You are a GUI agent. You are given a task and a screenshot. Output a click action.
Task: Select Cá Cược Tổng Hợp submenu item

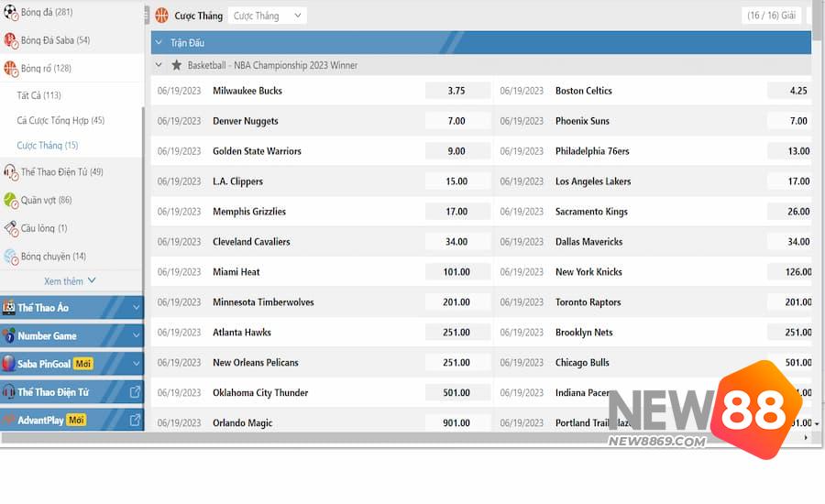[60, 121]
